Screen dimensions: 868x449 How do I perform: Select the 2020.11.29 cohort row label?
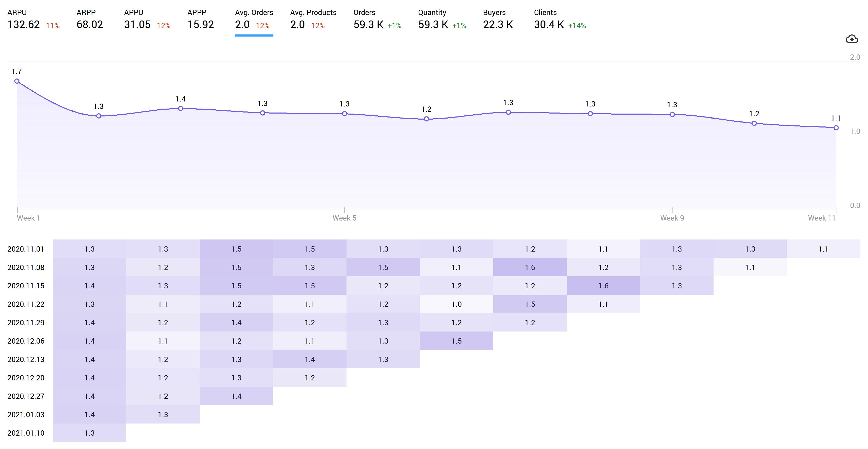26,323
